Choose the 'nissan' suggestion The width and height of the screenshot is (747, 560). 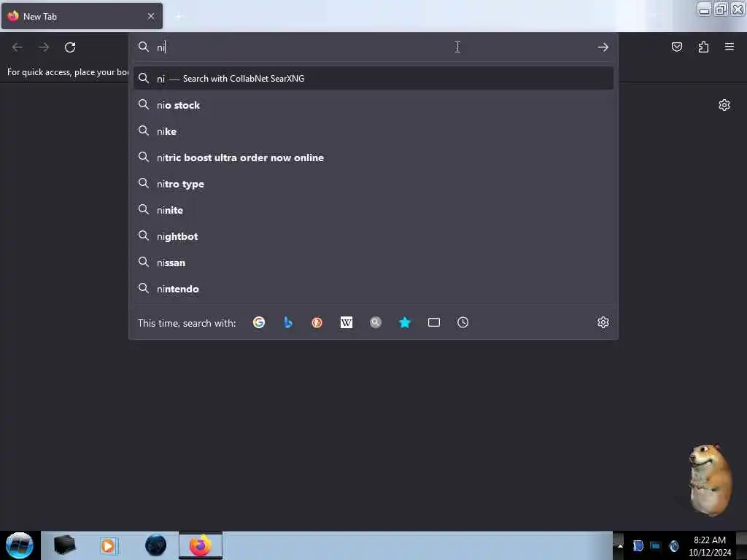coord(373,262)
